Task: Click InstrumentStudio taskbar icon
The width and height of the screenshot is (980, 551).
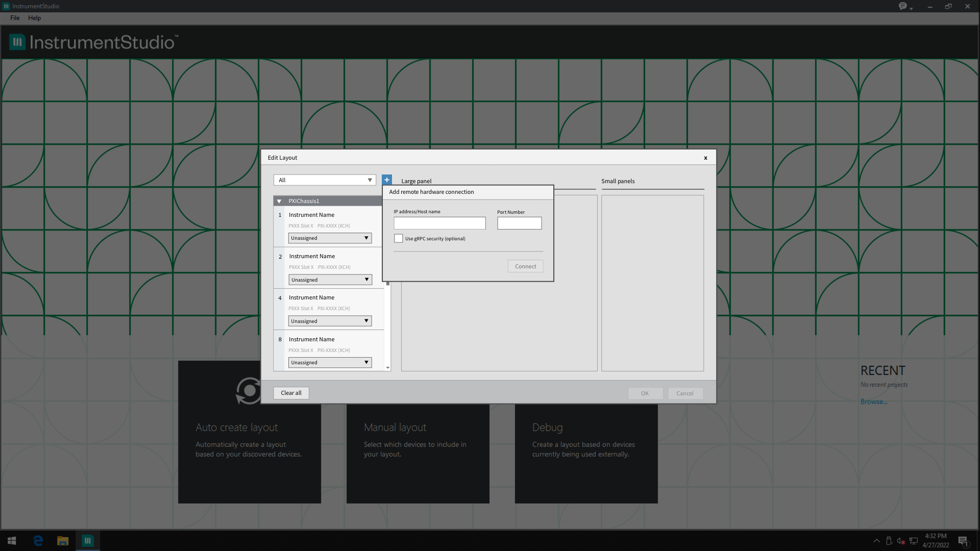Action: click(88, 541)
